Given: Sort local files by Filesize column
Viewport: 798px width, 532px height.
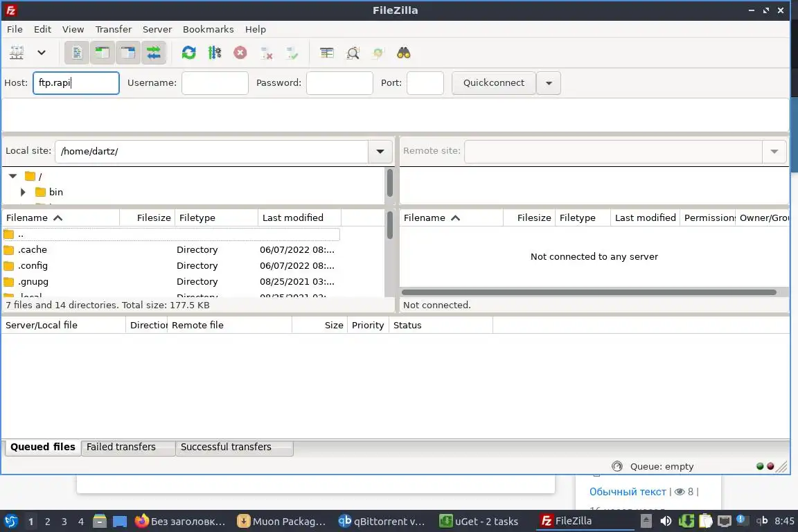Looking at the screenshot, I should (x=148, y=218).
